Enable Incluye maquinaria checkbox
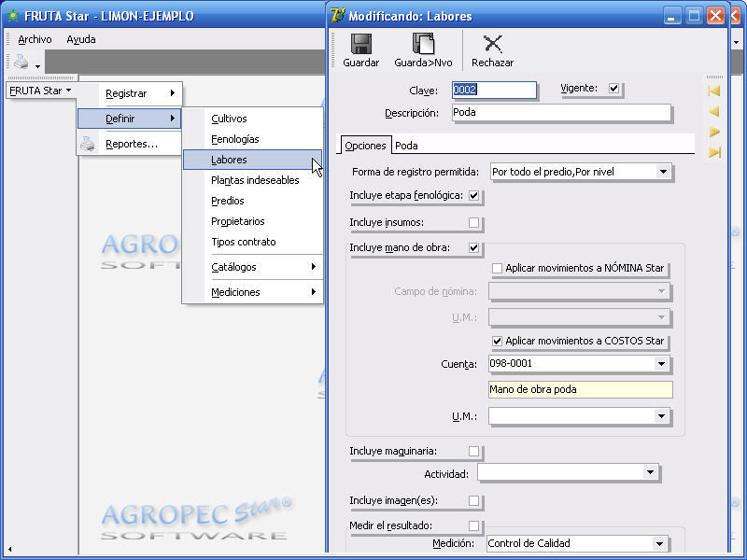Image resolution: width=747 pixels, height=560 pixels. (x=473, y=451)
